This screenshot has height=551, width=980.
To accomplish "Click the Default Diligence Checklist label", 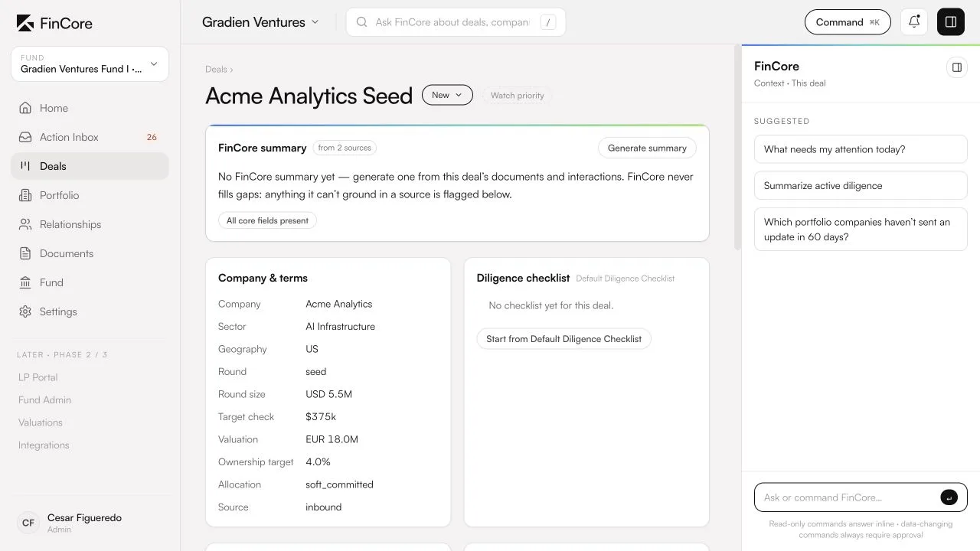I will click(626, 279).
